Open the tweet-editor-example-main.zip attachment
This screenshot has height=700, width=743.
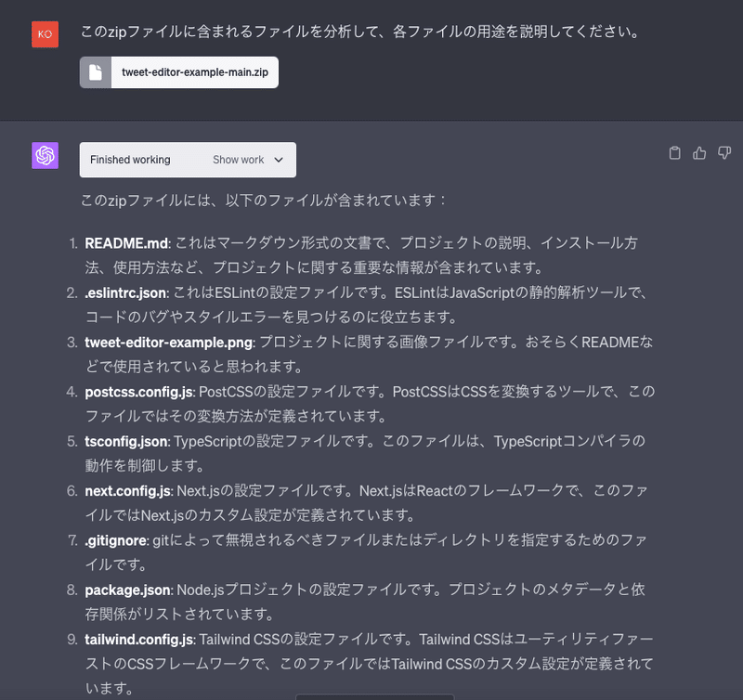point(179,72)
